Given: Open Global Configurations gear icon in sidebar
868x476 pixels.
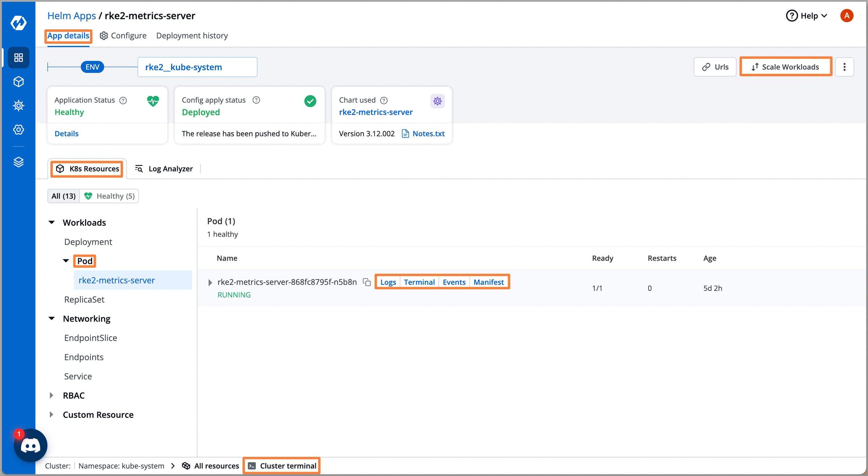Looking at the screenshot, I should coord(18,129).
